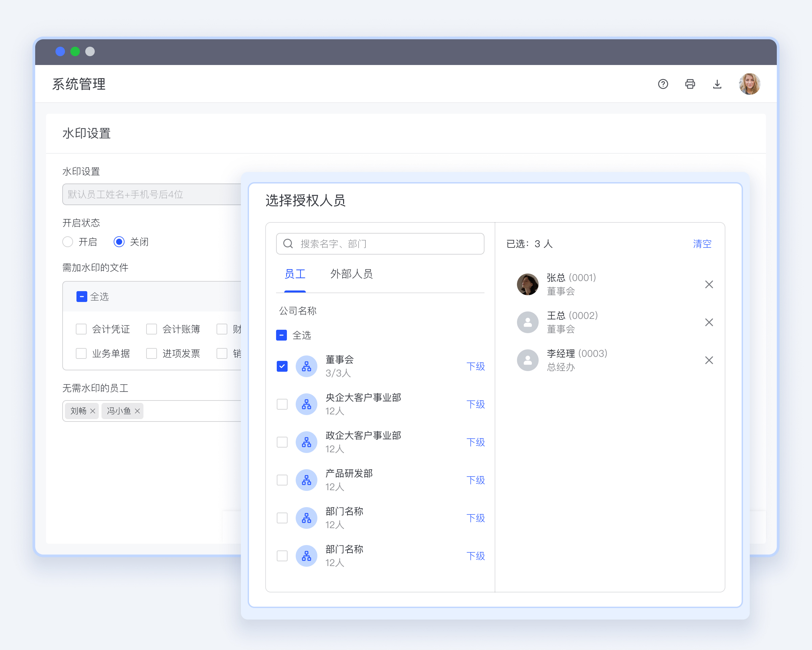Click the printer icon in header
Image resolution: width=812 pixels, height=650 pixels.
tap(690, 84)
